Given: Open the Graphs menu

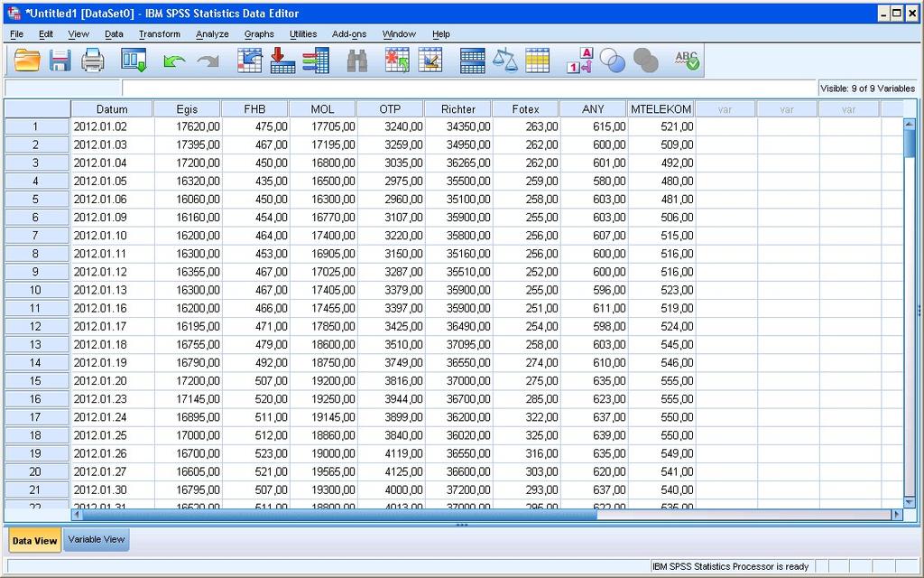Looking at the screenshot, I should coord(259,34).
